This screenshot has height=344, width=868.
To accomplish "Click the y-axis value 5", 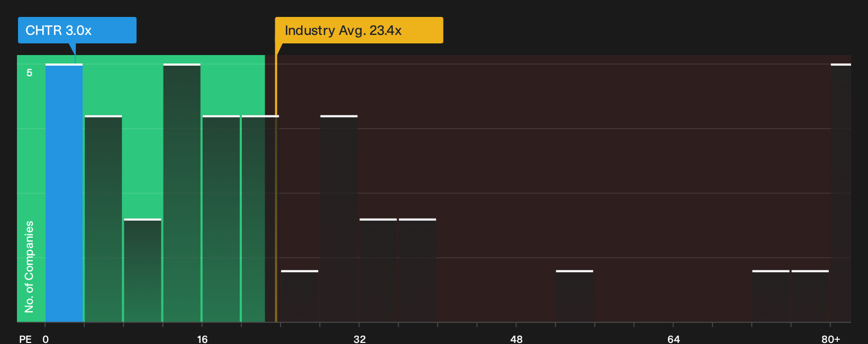I will tap(30, 73).
